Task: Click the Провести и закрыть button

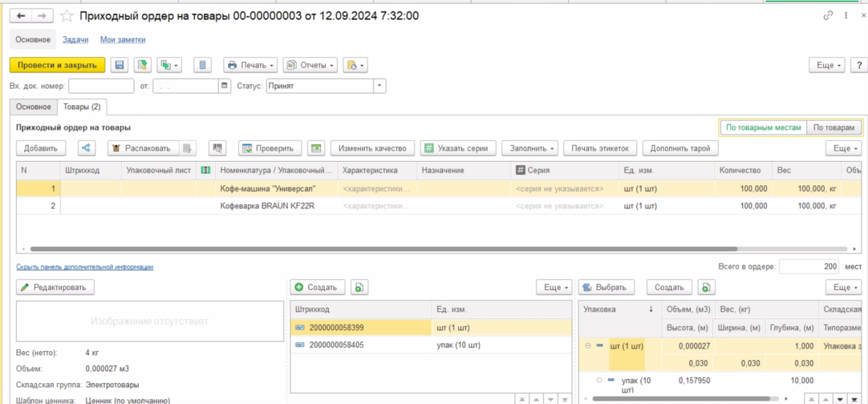Action: click(57, 65)
